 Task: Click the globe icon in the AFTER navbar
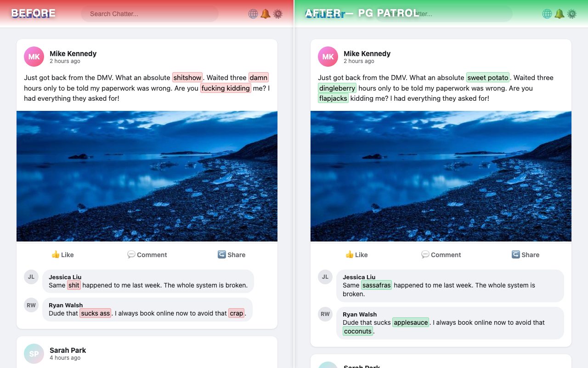click(547, 14)
